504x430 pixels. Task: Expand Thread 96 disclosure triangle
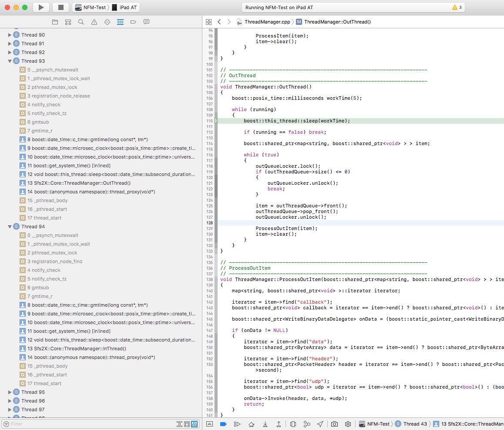10,401
